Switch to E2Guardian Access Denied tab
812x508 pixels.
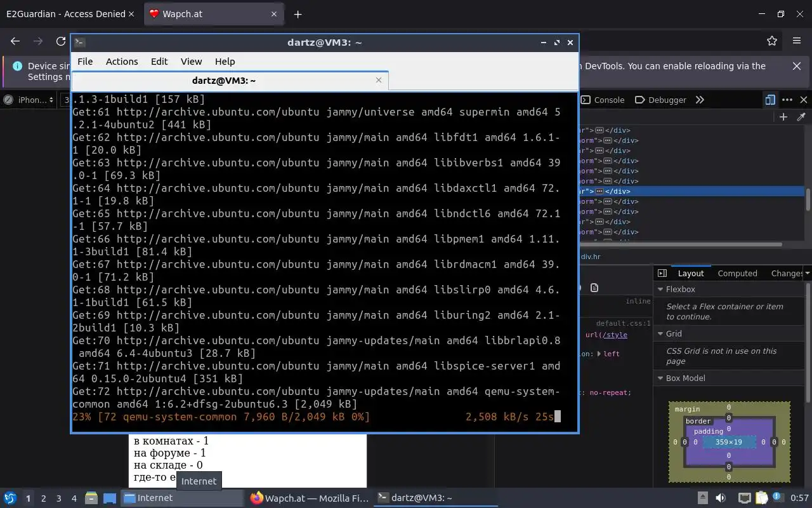(x=66, y=14)
